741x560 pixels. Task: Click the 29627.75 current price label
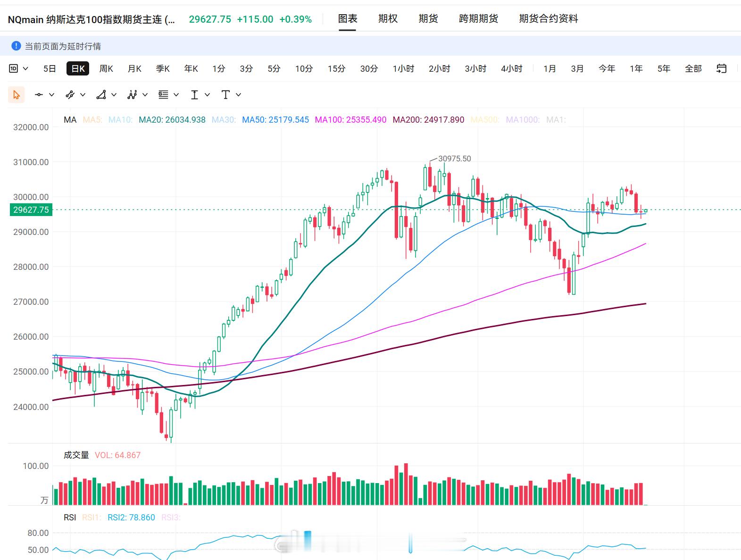[x=31, y=210]
